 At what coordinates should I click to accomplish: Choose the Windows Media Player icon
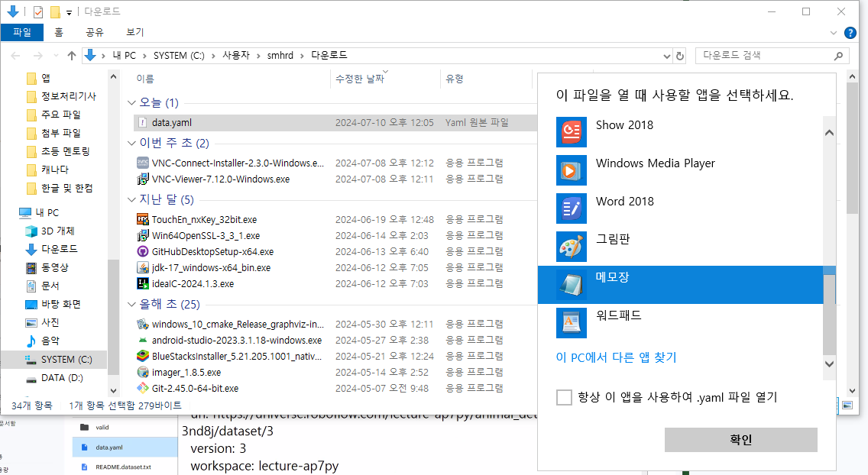tap(572, 170)
